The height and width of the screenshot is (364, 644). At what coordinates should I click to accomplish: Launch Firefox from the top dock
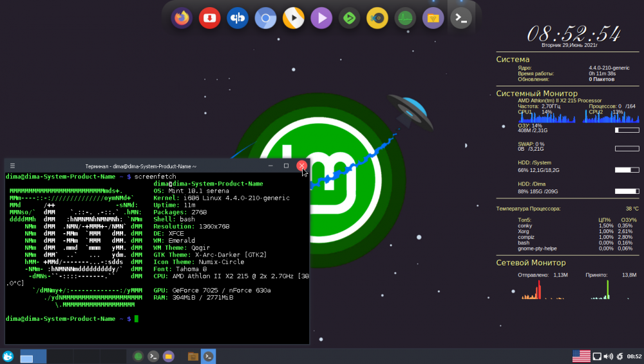(x=182, y=18)
